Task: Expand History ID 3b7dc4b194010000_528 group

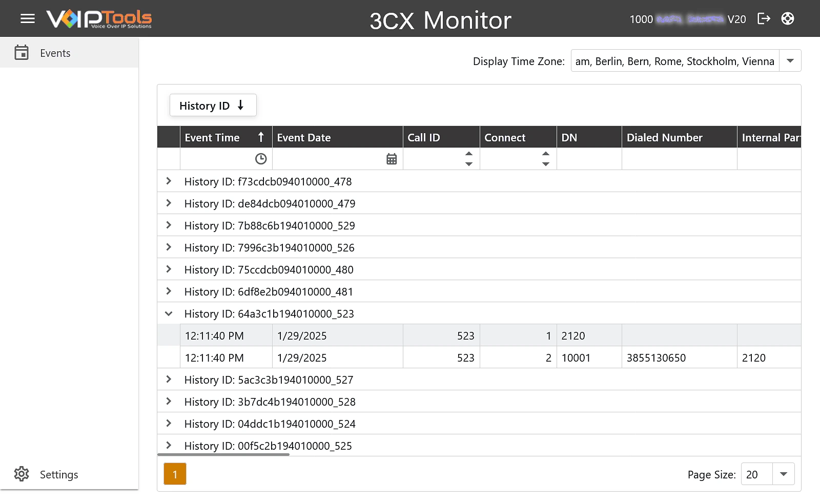Action: coord(169,401)
